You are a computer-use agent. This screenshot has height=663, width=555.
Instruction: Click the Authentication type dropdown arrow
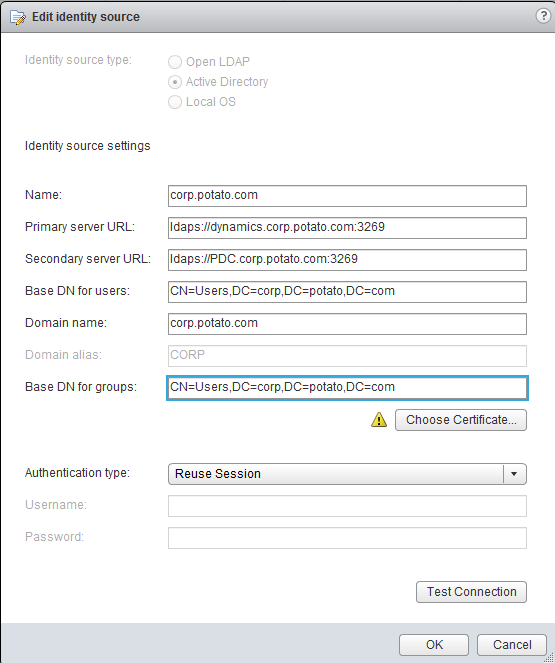[x=514, y=474]
